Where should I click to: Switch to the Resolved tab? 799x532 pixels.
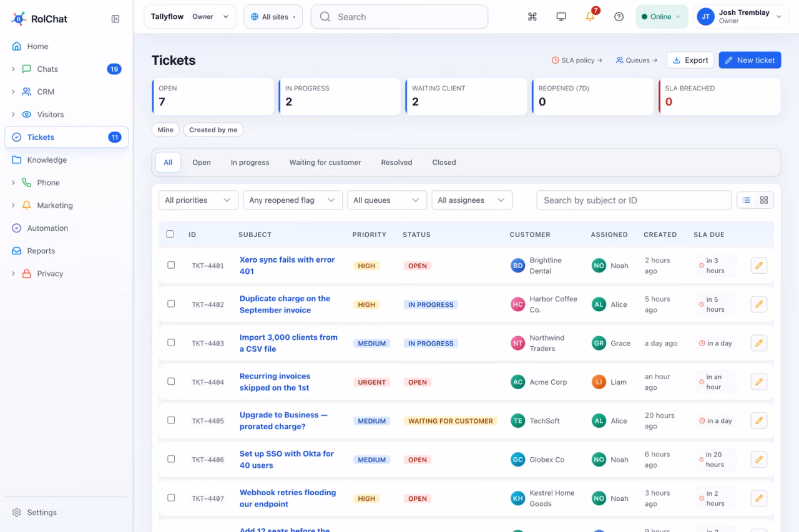[397, 162]
